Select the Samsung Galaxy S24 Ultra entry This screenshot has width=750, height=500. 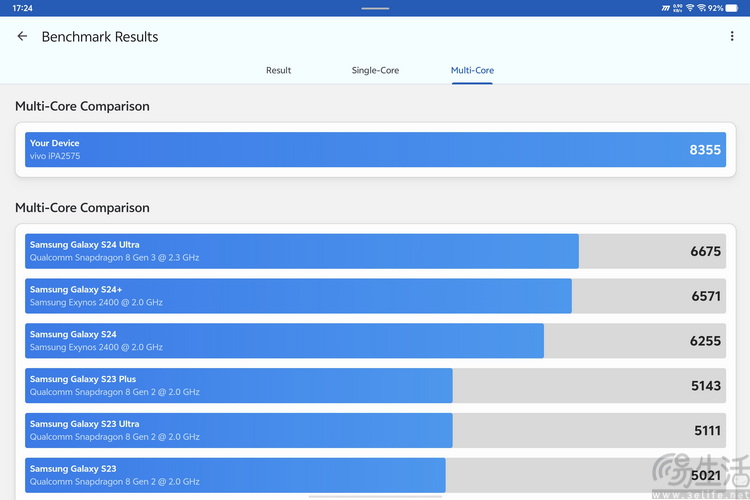[375, 251]
